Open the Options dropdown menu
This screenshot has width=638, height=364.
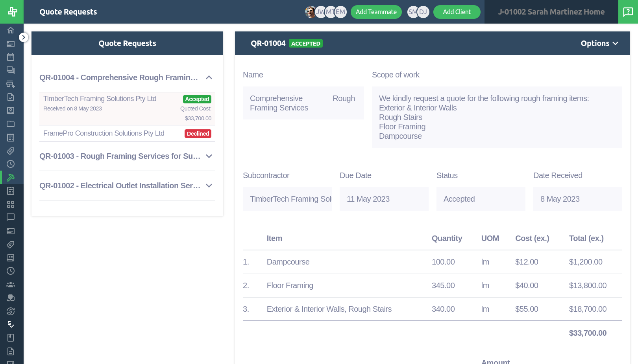(599, 43)
